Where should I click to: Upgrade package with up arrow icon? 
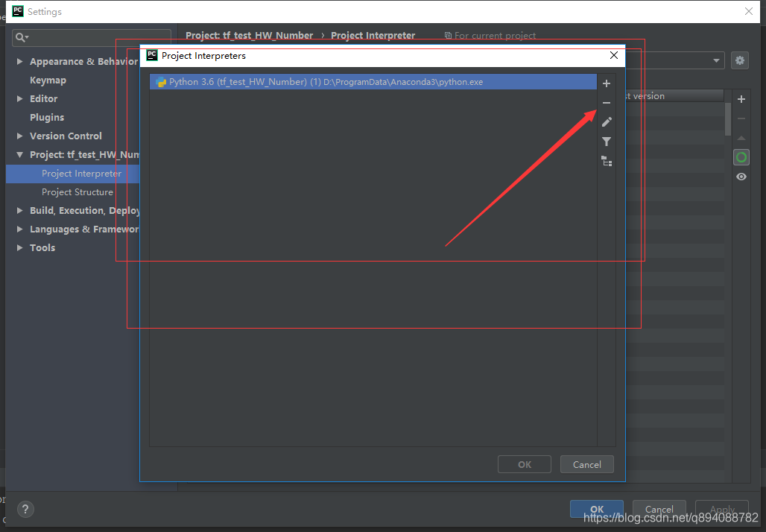point(741,139)
